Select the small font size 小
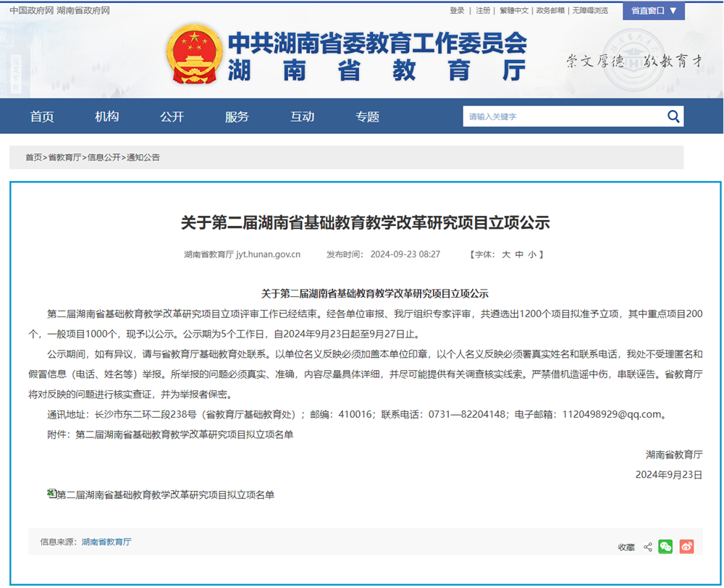Image resolution: width=724 pixels, height=588 pixels. (531, 255)
